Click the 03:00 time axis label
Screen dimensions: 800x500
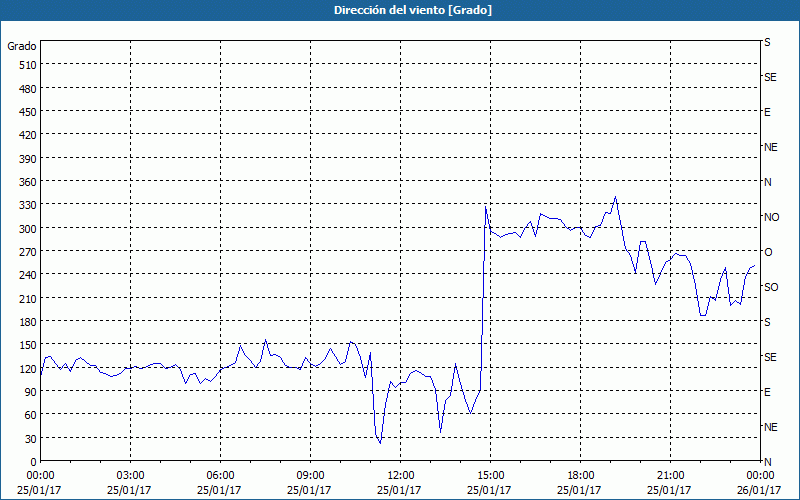130,476
